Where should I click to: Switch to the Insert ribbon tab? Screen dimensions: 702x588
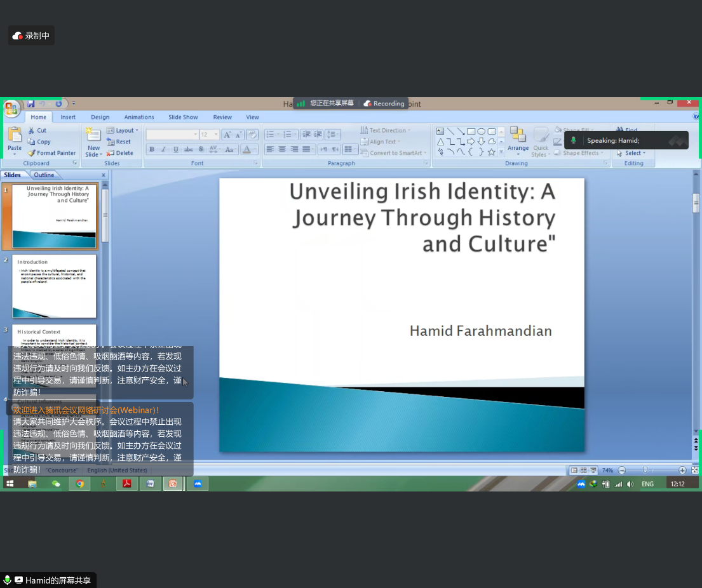pos(68,117)
